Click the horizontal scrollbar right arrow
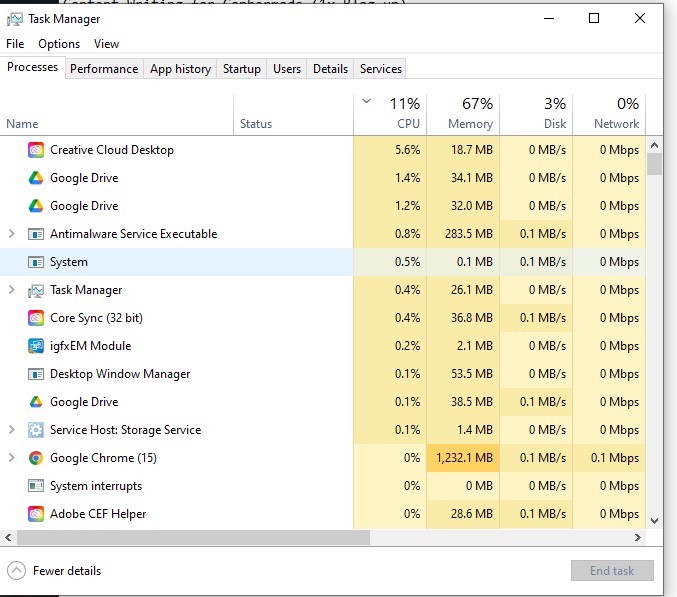This screenshot has width=677, height=597. [x=638, y=537]
